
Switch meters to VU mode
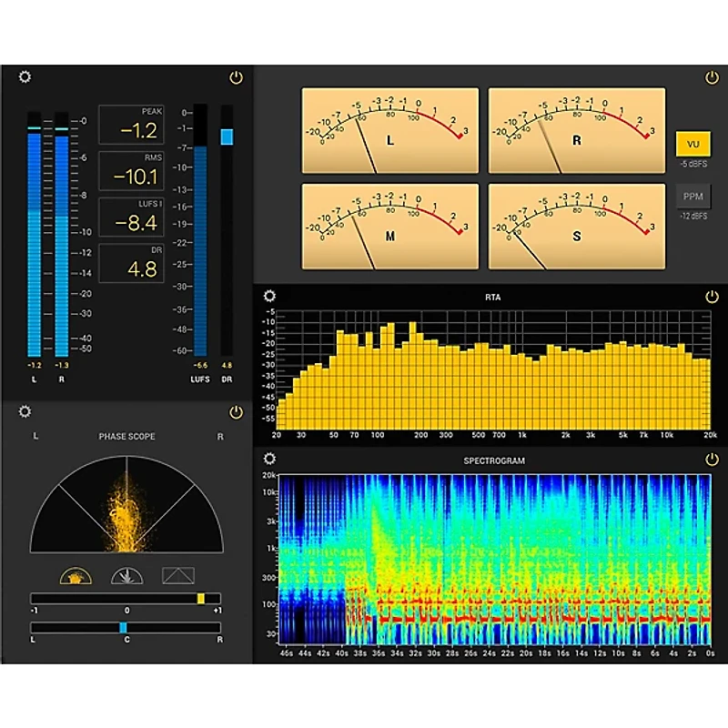point(693,144)
